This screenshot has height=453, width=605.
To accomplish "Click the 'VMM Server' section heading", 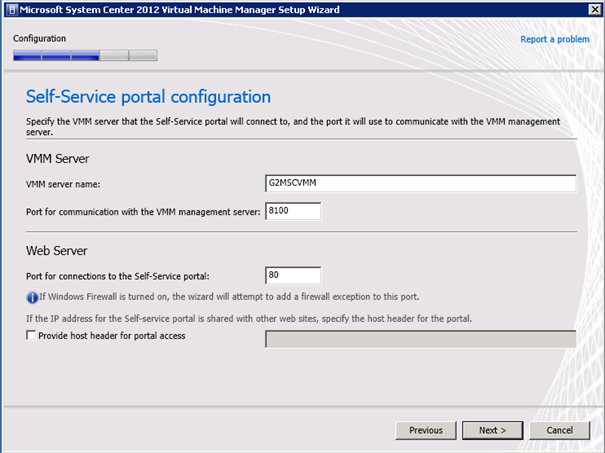I will tap(57, 159).
